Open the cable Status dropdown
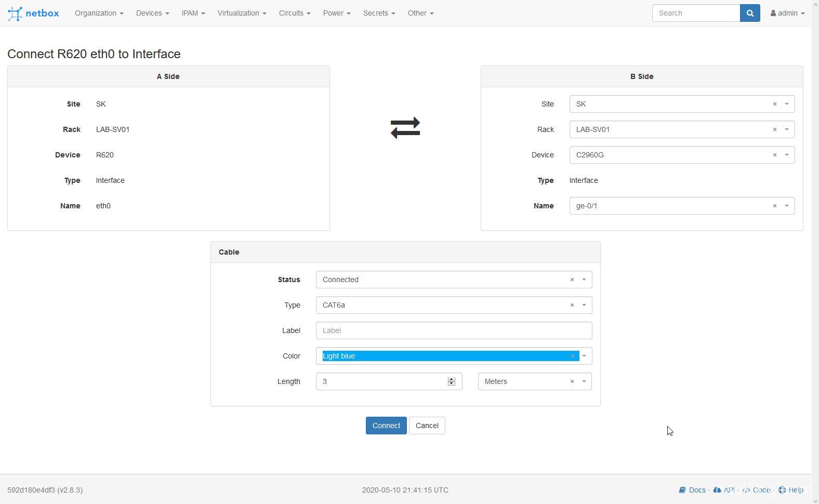 [x=584, y=280]
